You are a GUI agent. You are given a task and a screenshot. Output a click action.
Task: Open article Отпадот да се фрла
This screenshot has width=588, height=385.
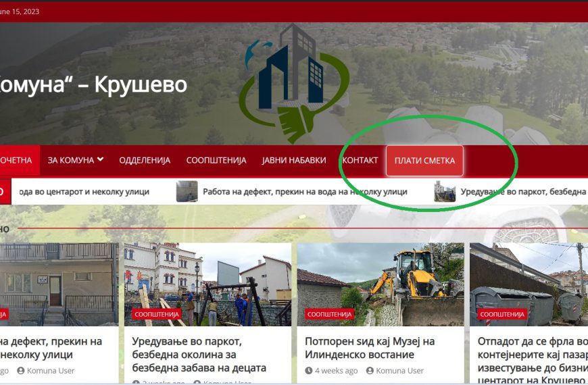tap(533, 360)
